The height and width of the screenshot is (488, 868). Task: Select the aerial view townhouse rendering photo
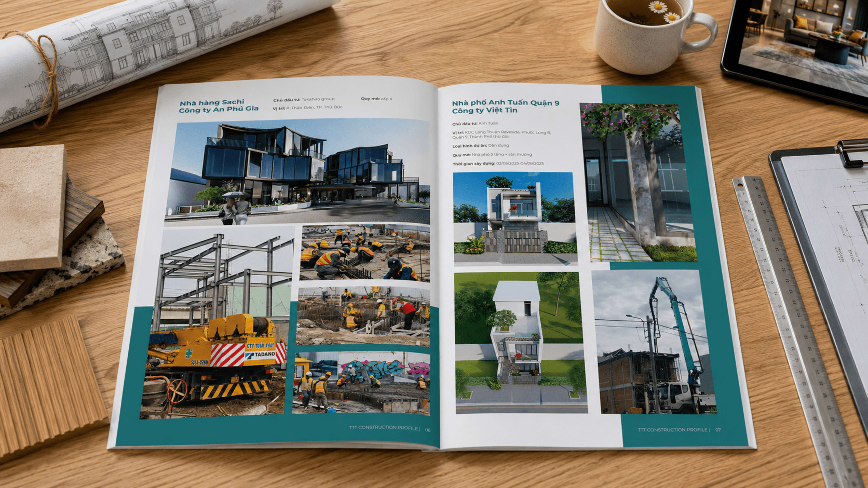pos(521,343)
